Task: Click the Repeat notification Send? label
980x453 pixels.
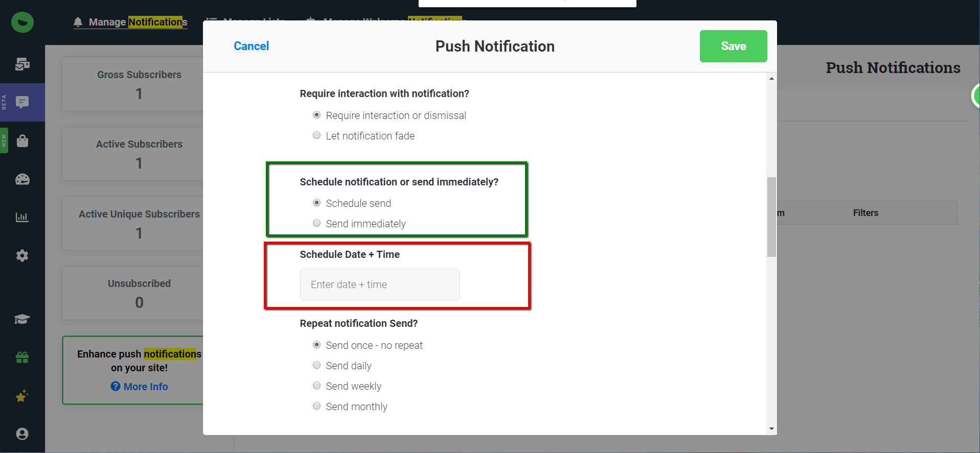Action: pyautogui.click(x=359, y=323)
